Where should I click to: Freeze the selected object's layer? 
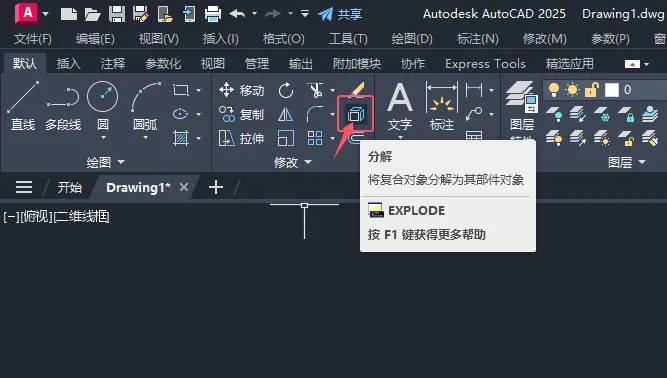click(x=601, y=114)
